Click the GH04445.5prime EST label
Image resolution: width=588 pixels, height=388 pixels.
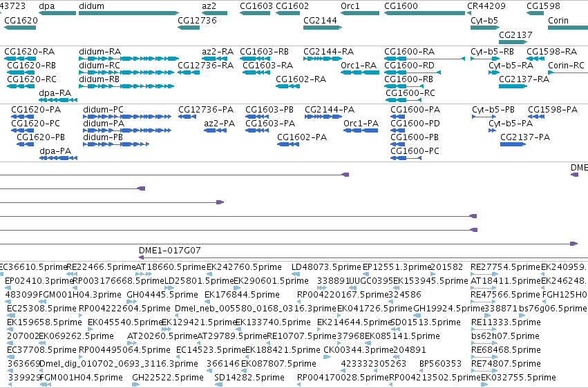pos(162,295)
